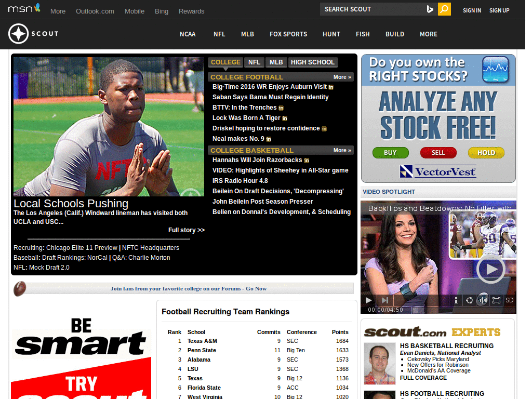Click the small play control in video bar

click(368, 300)
